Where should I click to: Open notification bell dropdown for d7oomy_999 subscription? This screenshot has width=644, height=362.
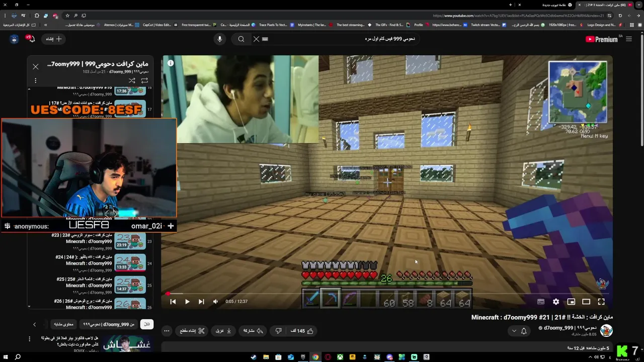pyautogui.click(x=519, y=331)
